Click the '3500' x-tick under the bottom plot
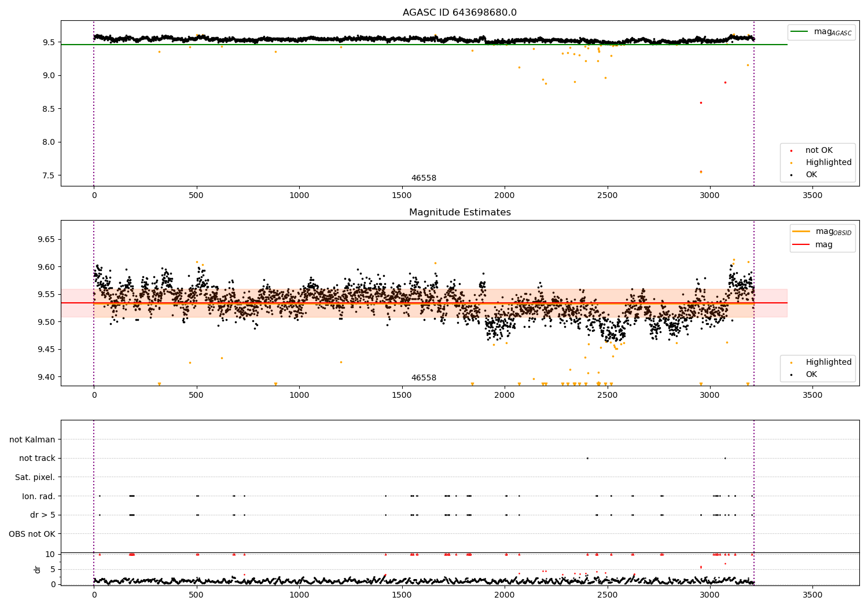This screenshot has height=608, width=868. pos(812,595)
